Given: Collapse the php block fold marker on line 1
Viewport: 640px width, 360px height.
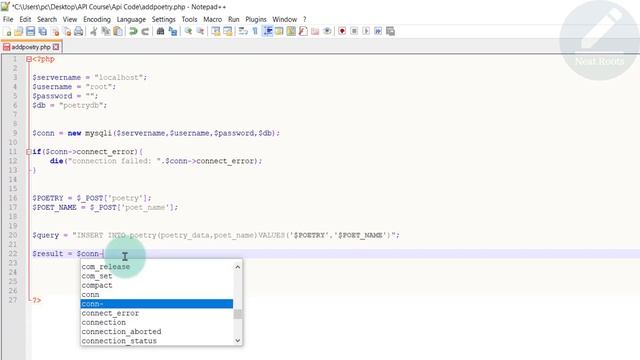Looking at the screenshot, I should pyautogui.click(x=29, y=59).
